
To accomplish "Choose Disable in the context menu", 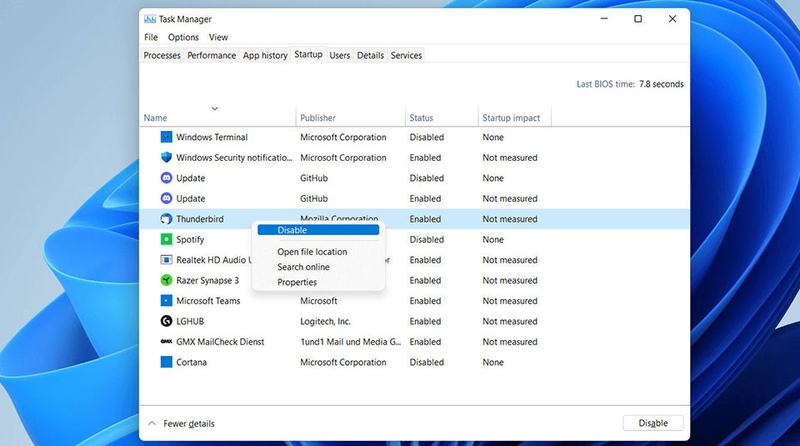I will coord(318,230).
